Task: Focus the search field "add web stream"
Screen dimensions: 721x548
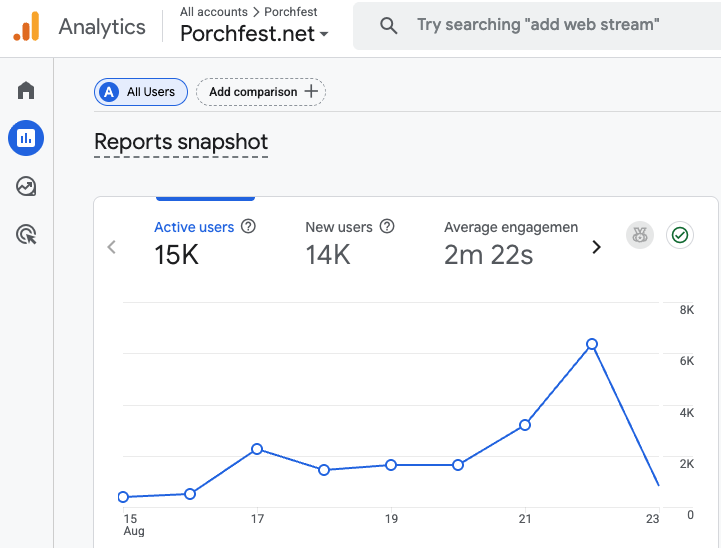Action: click(x=538, y=25)
